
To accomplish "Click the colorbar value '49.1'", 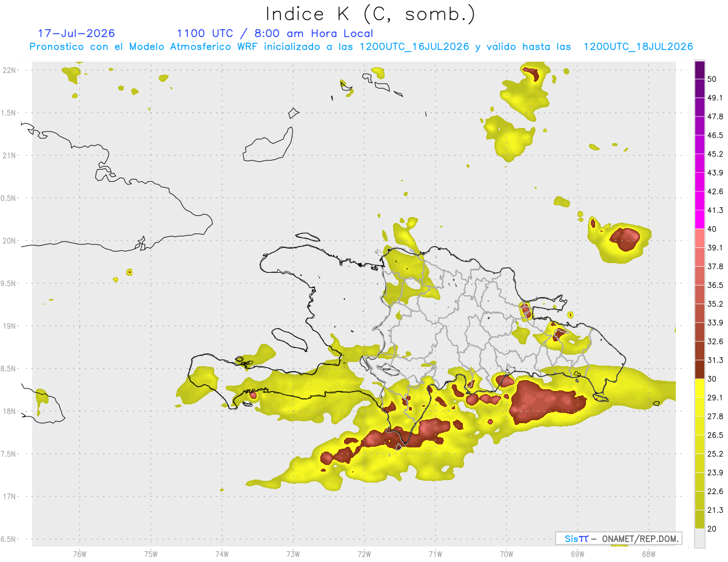I will (715, 98).
